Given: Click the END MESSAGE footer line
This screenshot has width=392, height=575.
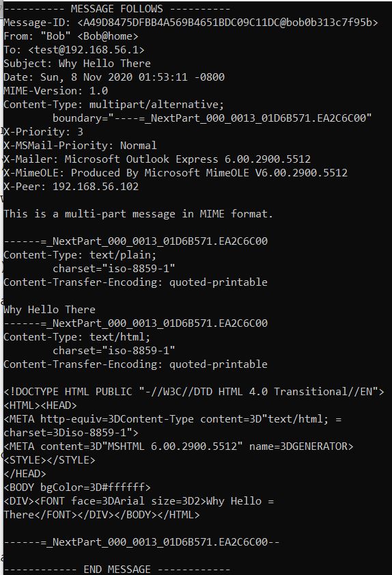Looking at the screenshot, I should [117, 569].
